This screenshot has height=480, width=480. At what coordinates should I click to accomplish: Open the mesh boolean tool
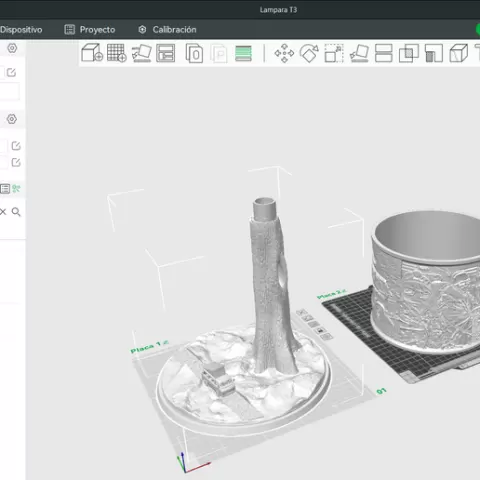[x=409, y=53]
